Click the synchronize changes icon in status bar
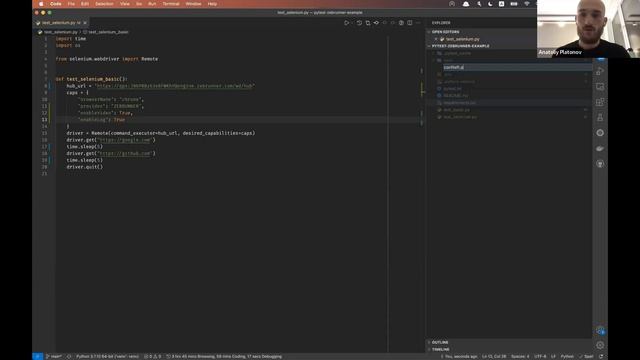Image resolution: width=640 pixels, height=360 pixels. coord(69,356)
